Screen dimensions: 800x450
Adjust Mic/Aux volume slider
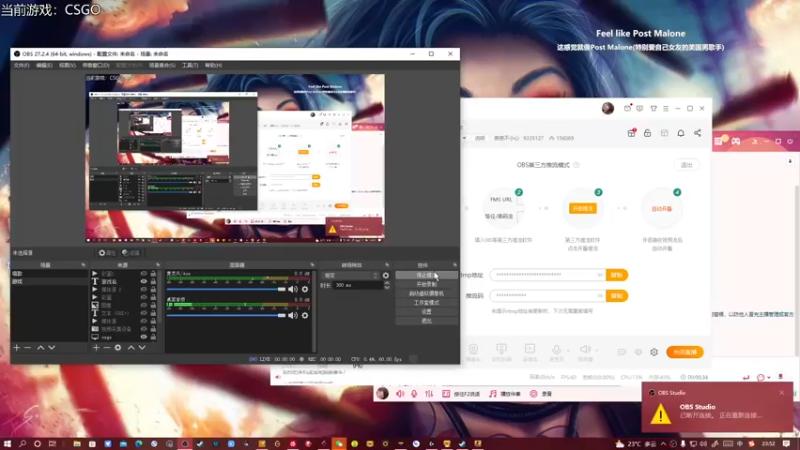click(x=226, y=289)
